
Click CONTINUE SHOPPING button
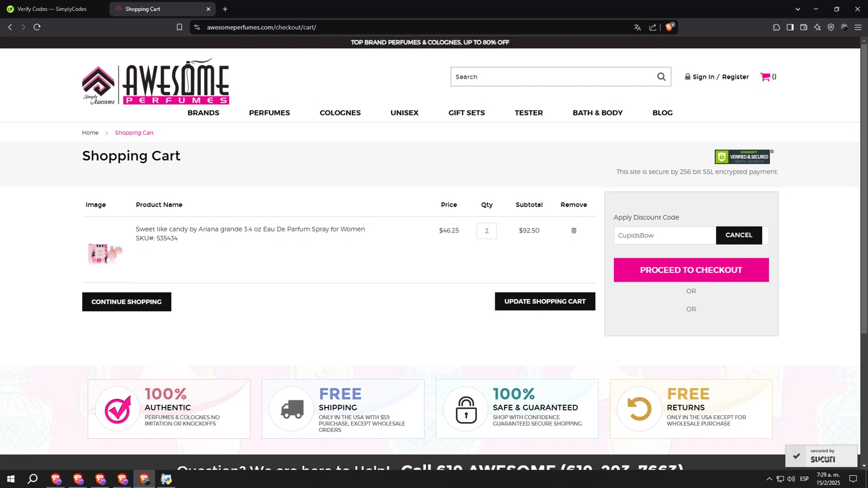[127, 302]
